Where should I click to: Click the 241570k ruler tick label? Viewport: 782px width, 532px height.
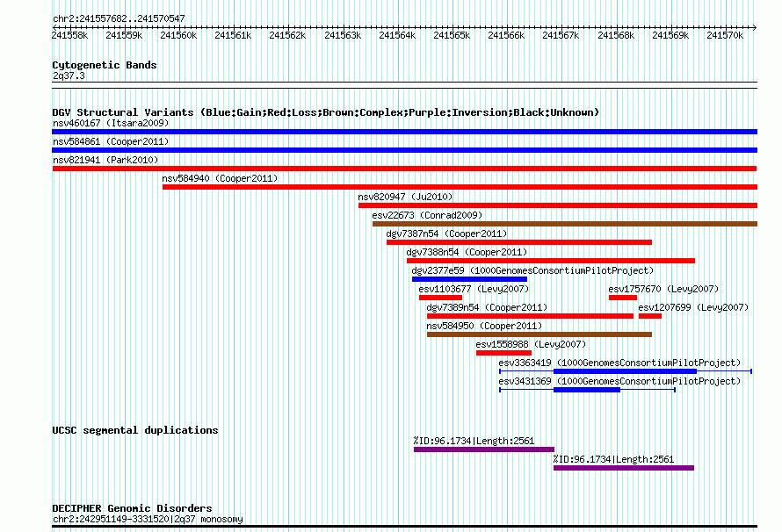point(725,35)
